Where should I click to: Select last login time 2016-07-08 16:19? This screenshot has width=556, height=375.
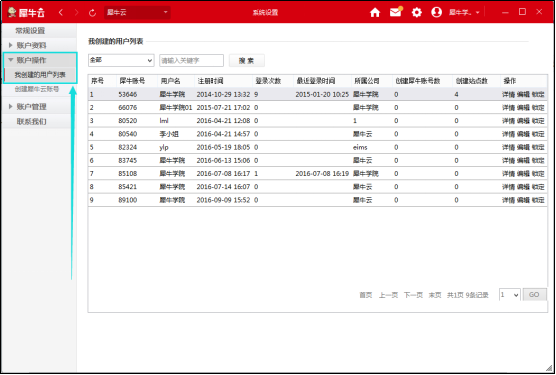pyautogui.click(x=322, y=174)
